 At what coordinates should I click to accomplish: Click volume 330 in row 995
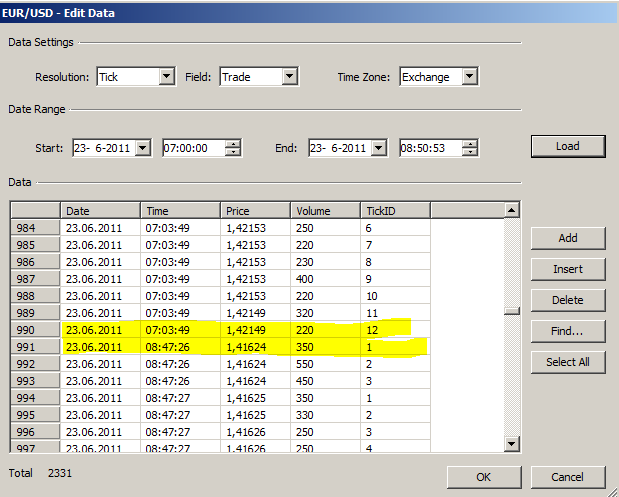click(x=325, y=415)
